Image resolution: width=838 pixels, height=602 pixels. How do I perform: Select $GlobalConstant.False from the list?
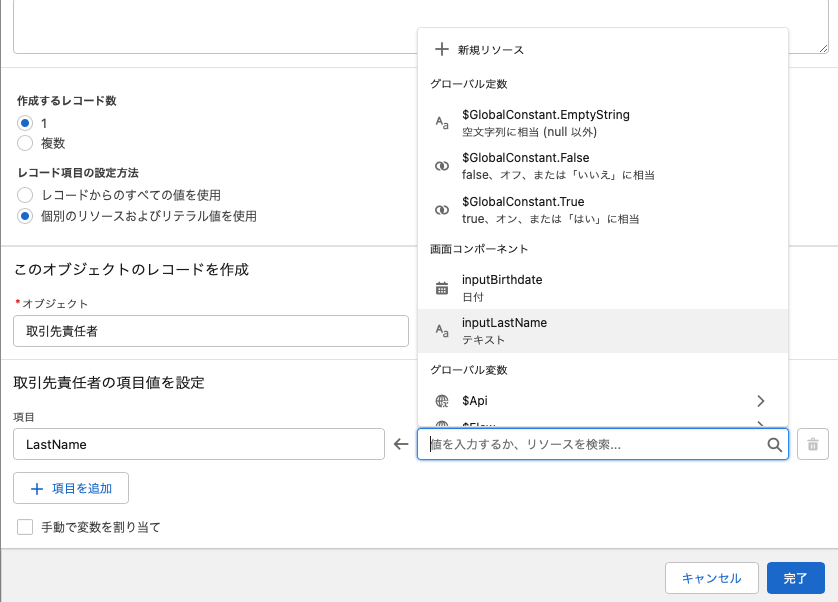pos(602,166)
